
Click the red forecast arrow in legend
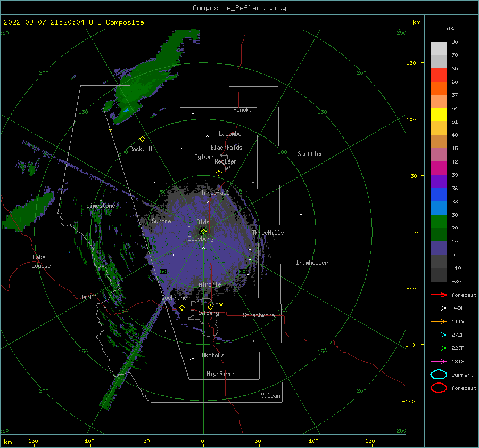click(x=439, y=295)
